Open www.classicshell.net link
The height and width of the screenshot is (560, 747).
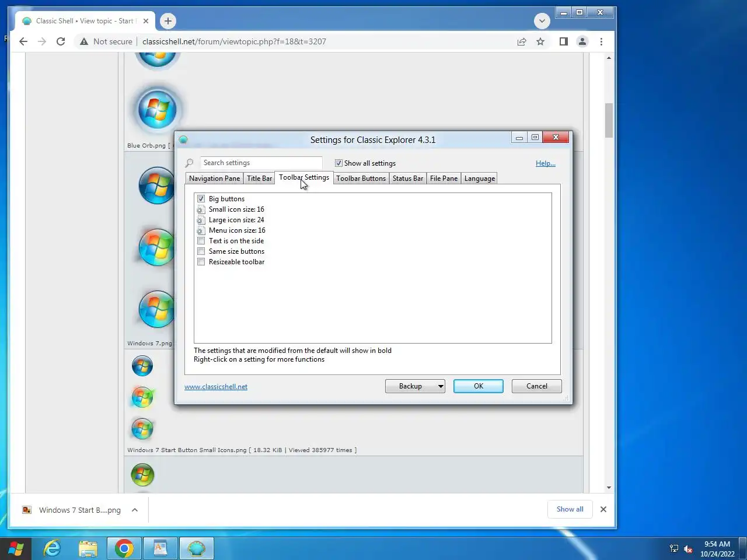pyautogui.click(x=216, y=387)
